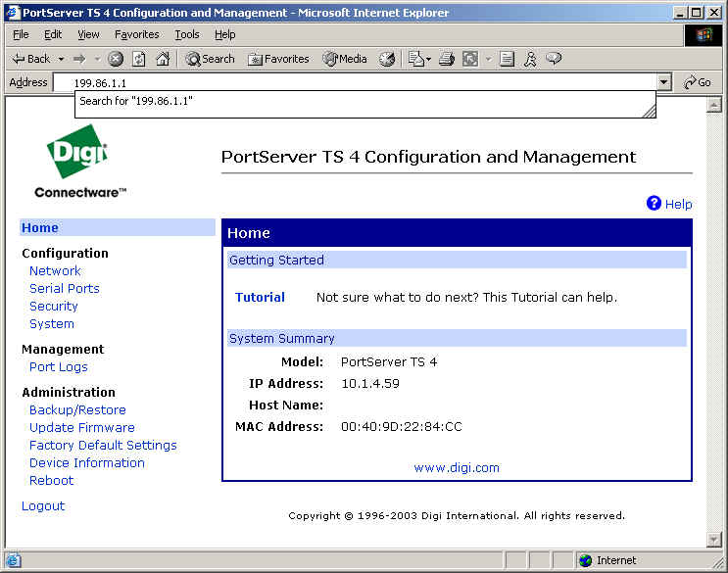Click the address bar URL field
This screenshot has height=573, width=728.
(363, 83)
